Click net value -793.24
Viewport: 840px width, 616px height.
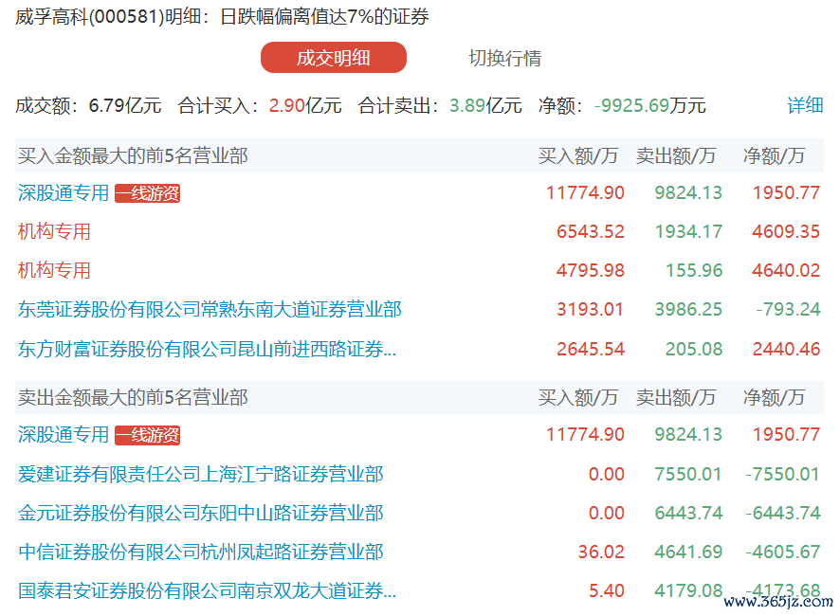coord(788,309)
